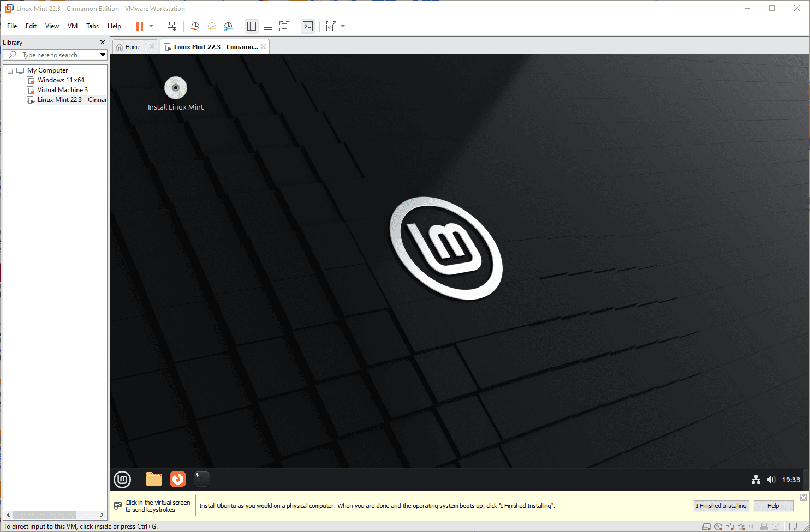This screenshot has width=810, height=532.
Task: Click the Bluetooth device status icon
Action: (x=753, y=527)
